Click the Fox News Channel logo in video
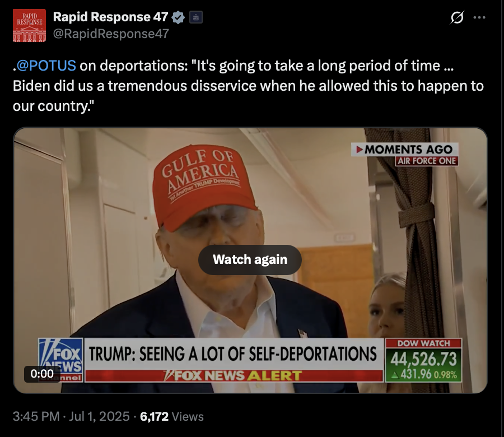Screen dimensions: 504x437 [60, 360]
